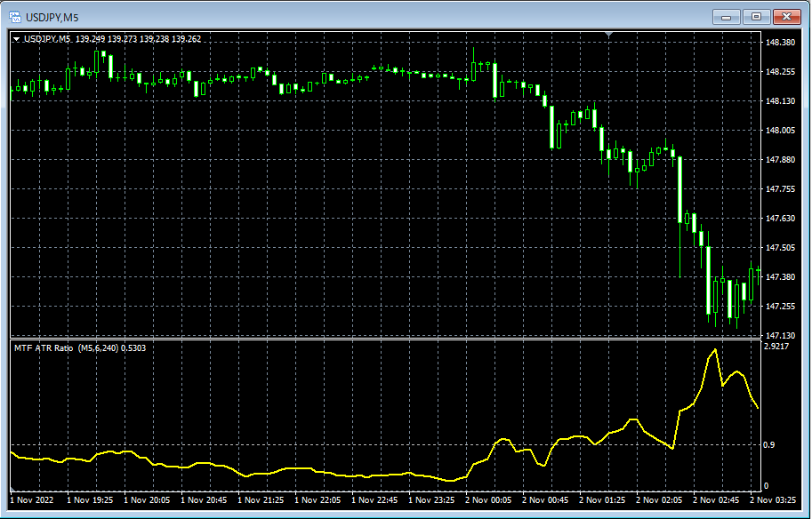Minimize the USDJPY,M5 chart window
Screen dimensions: 812x519
click(x=726, y=17)
